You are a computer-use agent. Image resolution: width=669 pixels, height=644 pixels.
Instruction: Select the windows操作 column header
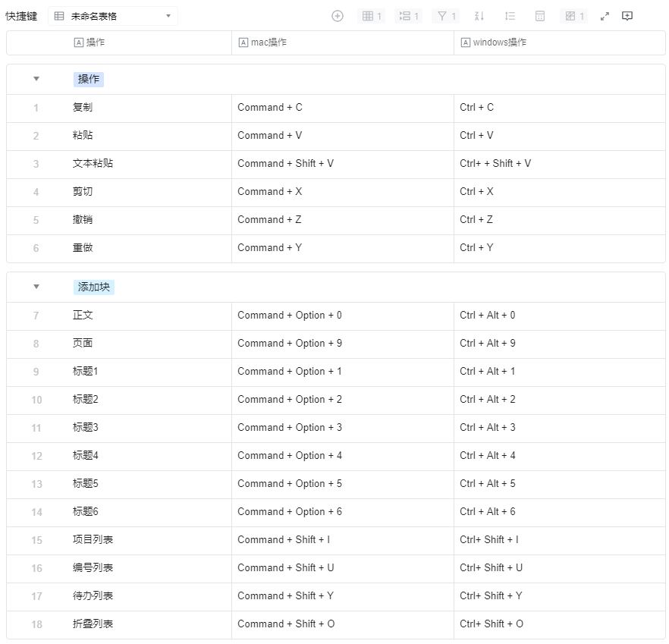pos(559,42)
